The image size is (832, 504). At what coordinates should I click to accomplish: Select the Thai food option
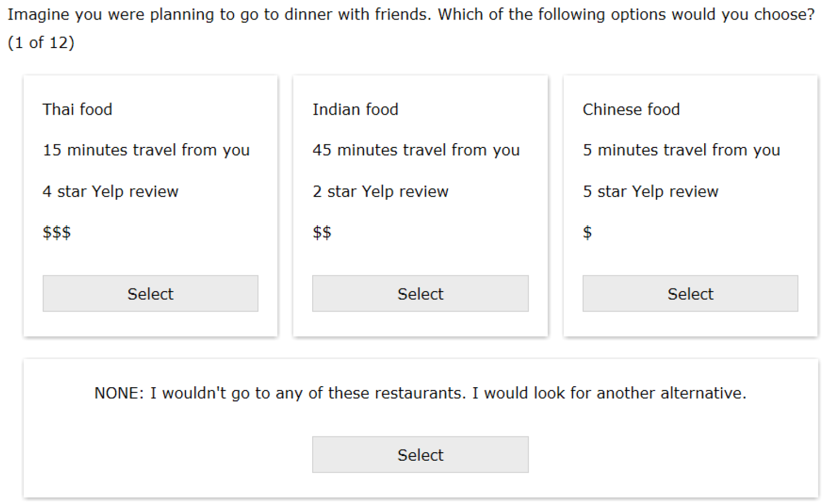(150, 293)
